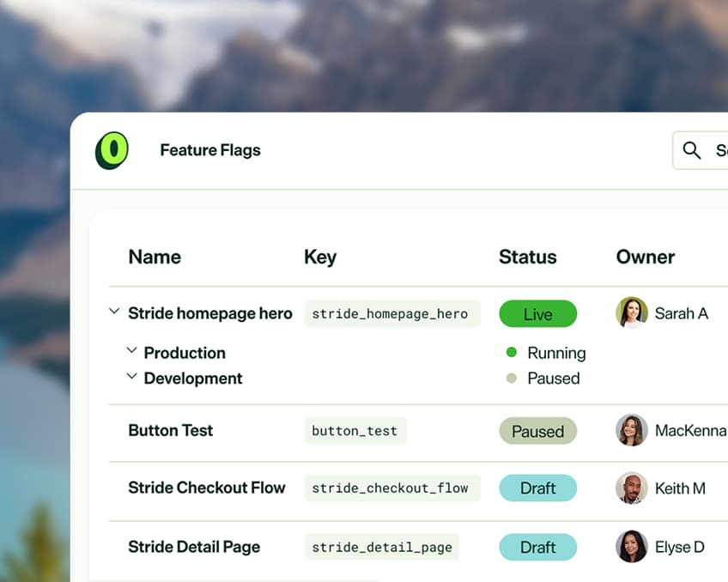Viewport: 728px width, 582px height.
Task: Click Draft badge for Stride Checkout Flow
Action: 538,488
